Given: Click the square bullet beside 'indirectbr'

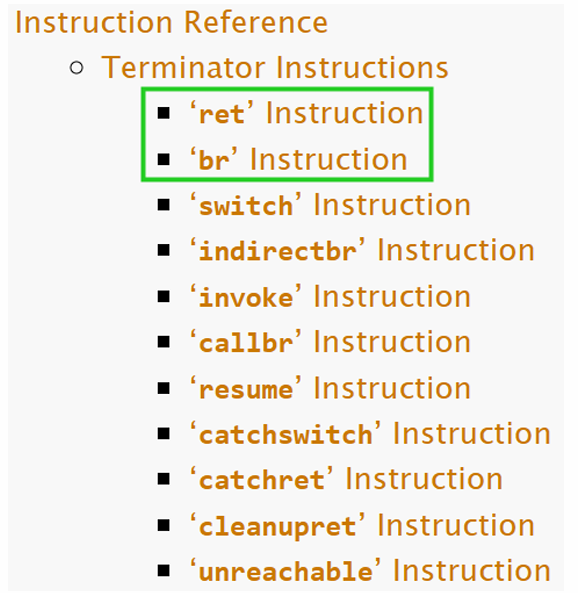Looking at the screenshot, I should point(163,250).
